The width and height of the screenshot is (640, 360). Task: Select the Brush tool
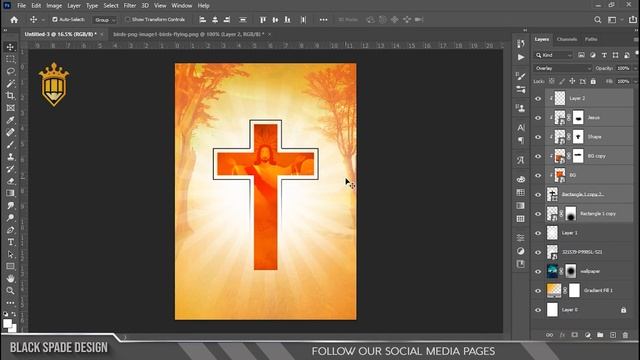coord(11,144)
